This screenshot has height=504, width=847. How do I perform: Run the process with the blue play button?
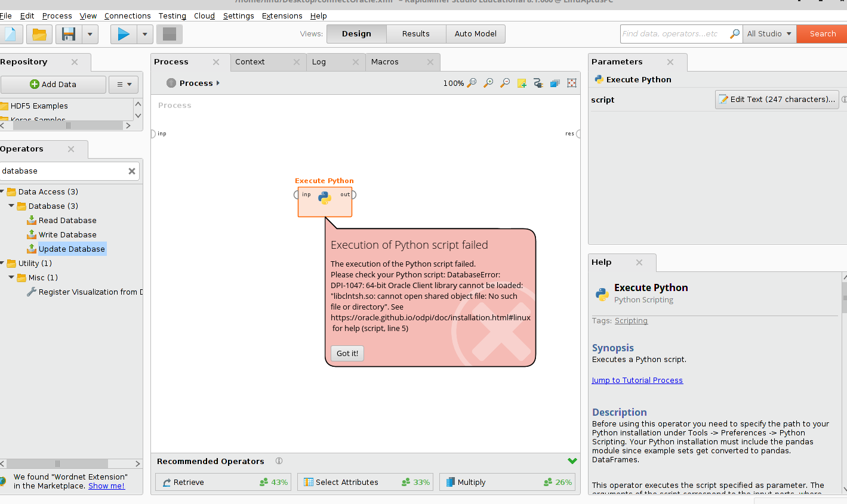tap(124, 34)
